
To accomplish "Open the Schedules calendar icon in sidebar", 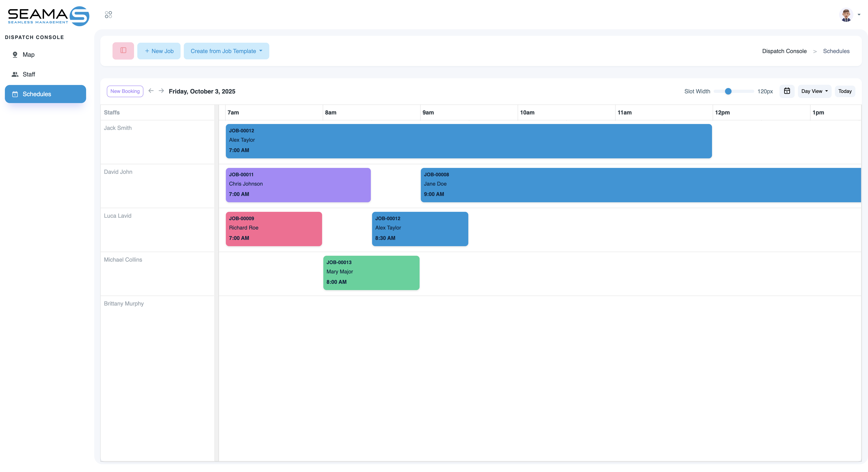I will click(x=15, y=94).
